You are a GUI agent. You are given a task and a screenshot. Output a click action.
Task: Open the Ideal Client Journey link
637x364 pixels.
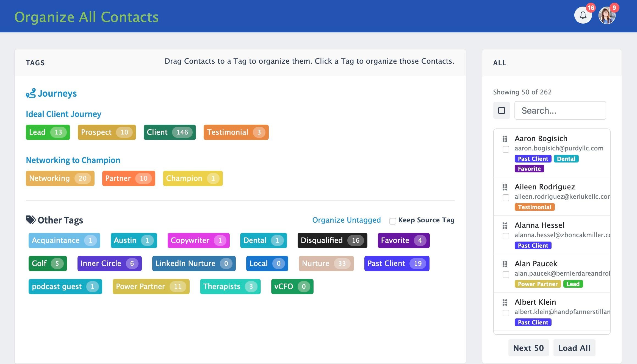pos(63,114)
